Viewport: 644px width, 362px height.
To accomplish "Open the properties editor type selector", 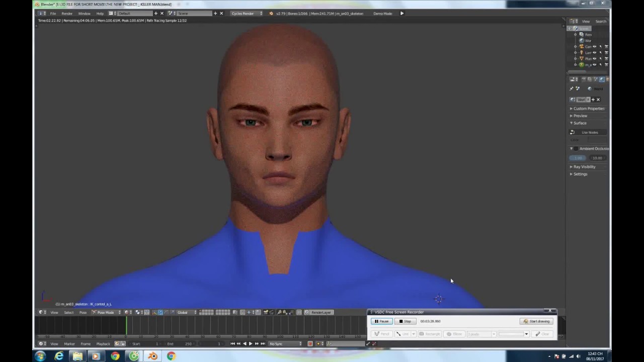I will coord(573,79).
